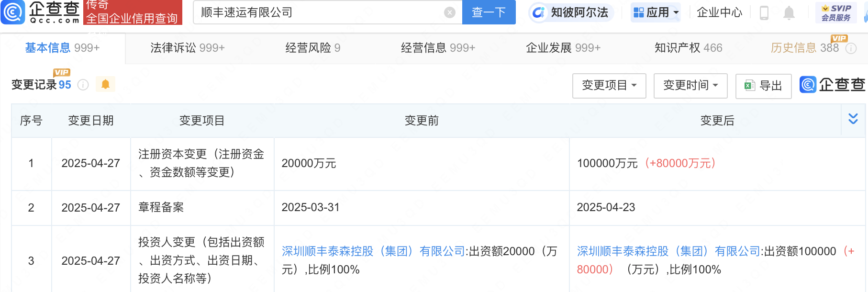Click the 知彼阿尔法 AI assistant icon
Image resolution: width=868 pixels, height=292 pixels.
[539, 12]
